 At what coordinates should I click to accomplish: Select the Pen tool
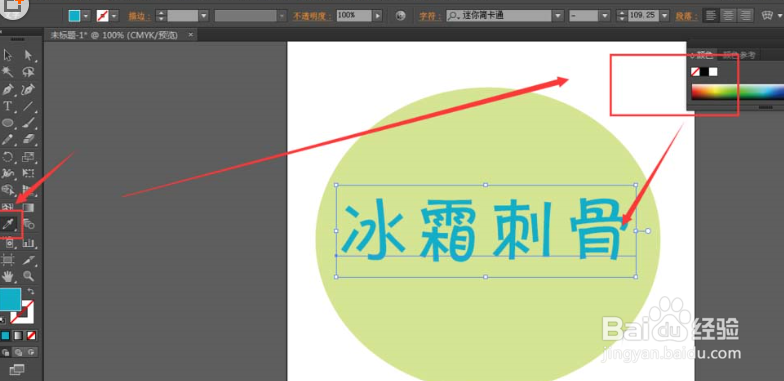coord(8,90)
